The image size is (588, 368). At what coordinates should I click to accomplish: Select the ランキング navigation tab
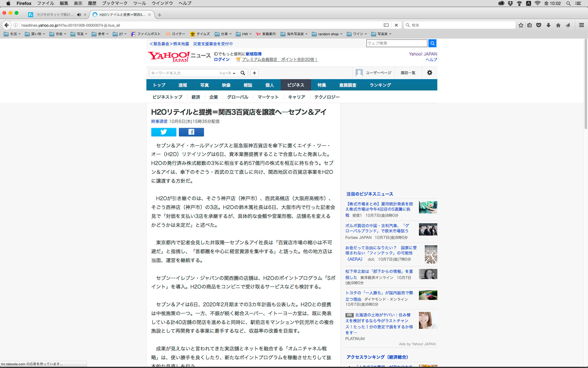pos(380,85)
